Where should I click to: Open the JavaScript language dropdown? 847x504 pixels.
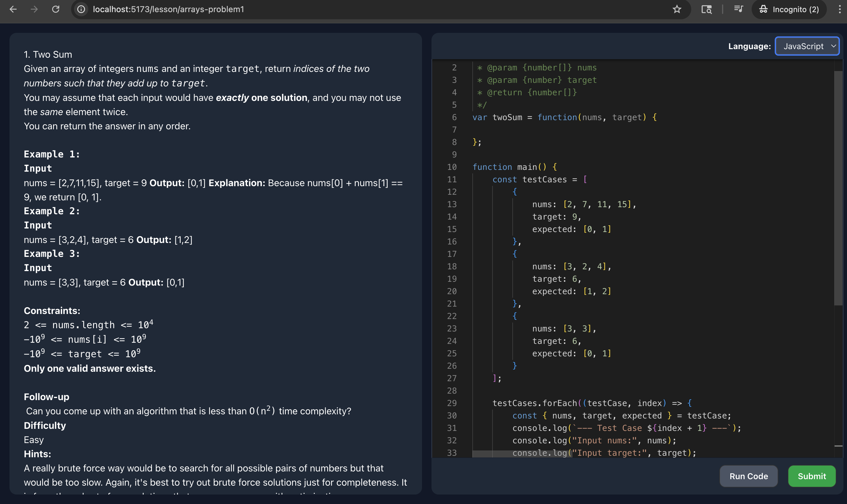coord(803,46)
